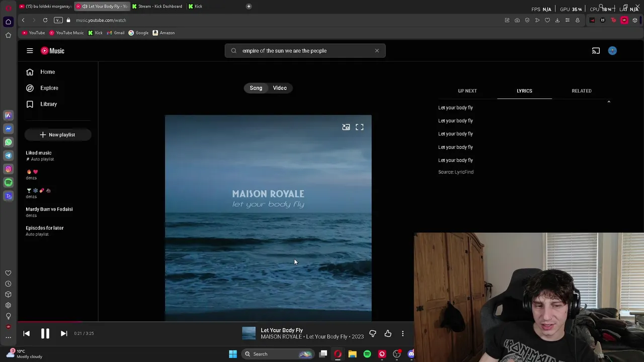Open the browser easy setup sliders icon

click(568, 20)
